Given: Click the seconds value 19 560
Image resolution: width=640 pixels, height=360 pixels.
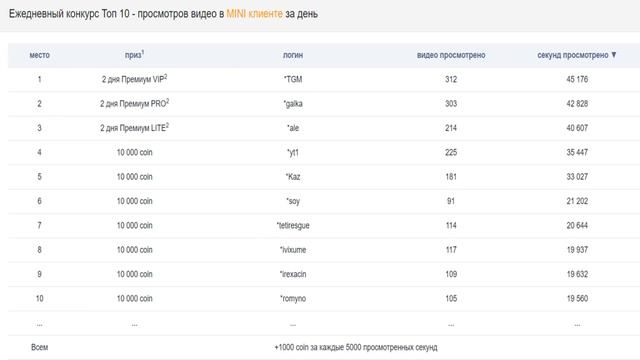Looking at the screenshot, I should click(x=577, y=298).
